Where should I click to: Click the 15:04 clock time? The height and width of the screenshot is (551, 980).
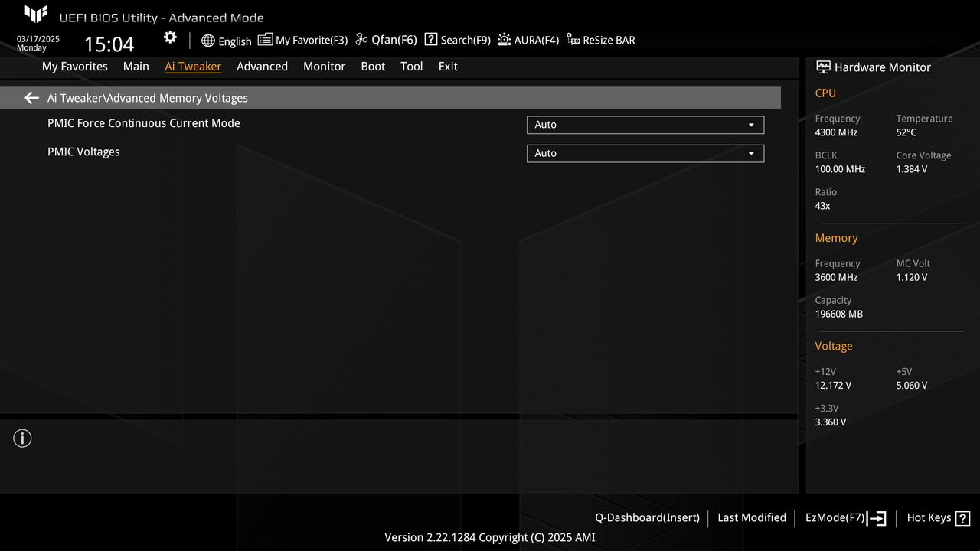coord(109,44)
